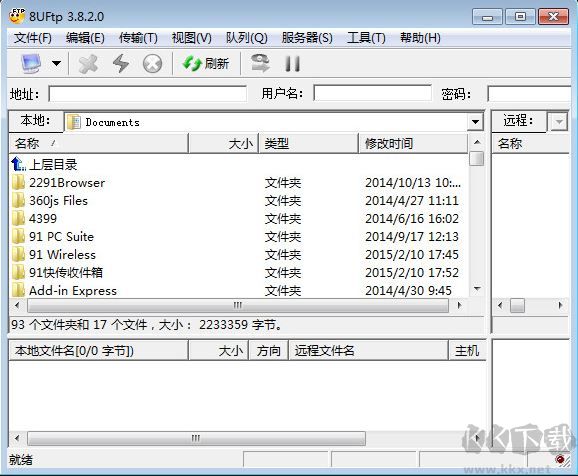Sort local list by 名称 column
The width and height of the screenshot is (578, 476).
[x=99, y=143]
